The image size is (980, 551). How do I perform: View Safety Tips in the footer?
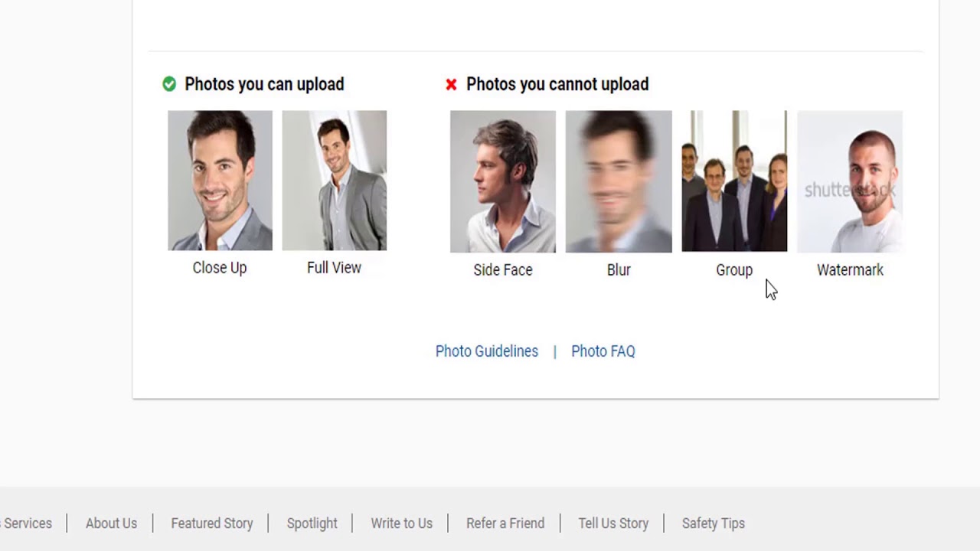click(x=714, y=523)
